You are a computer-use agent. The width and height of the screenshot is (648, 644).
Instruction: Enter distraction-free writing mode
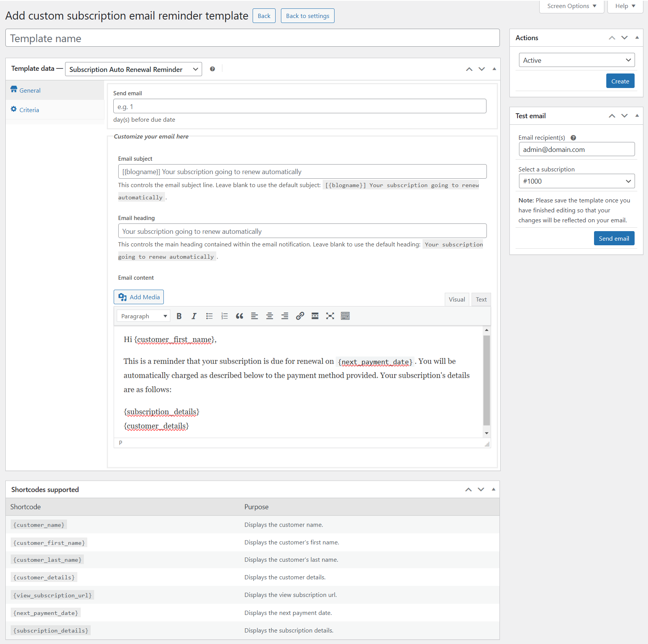click(x=330, y=316)
